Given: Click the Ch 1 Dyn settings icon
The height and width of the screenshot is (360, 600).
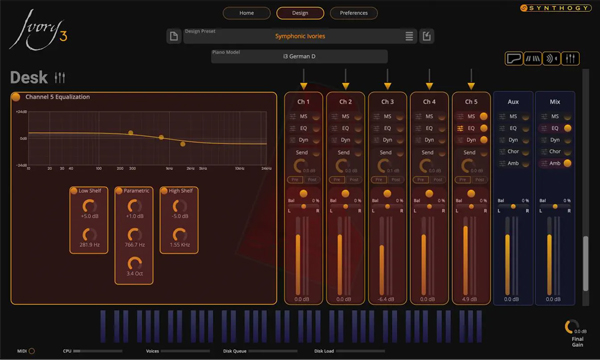Looking at the screenshot, I should (x=293, y=140).
